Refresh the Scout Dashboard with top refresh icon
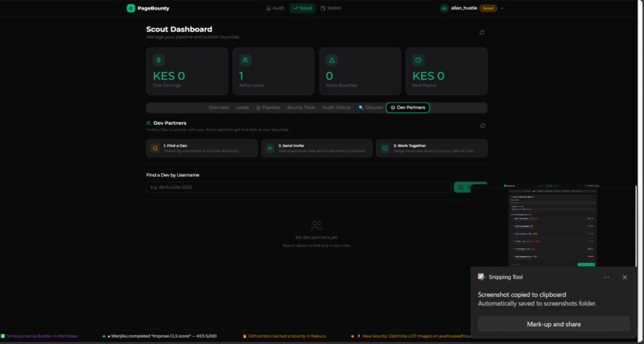This screenshot has width=644, height=344. coord(482,33)
